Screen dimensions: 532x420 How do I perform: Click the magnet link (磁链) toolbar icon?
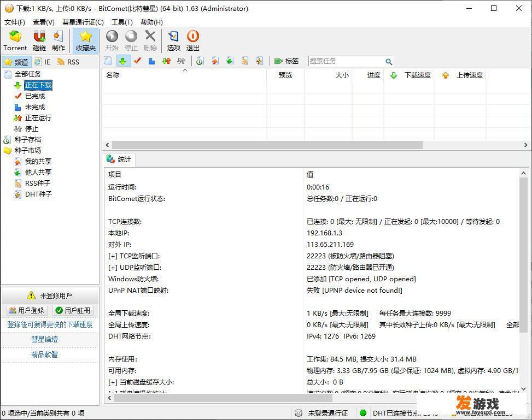point(39,40)
